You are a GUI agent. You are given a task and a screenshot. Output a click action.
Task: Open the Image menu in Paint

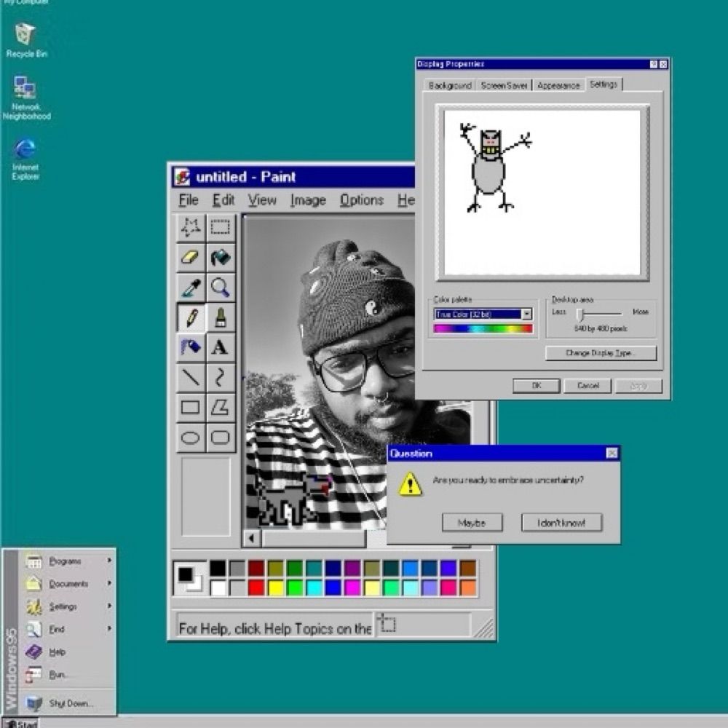click(x=308, y=200)
